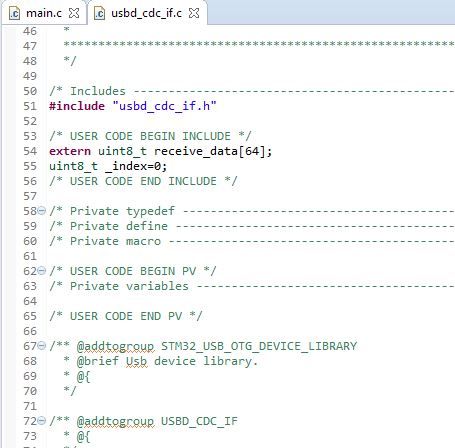The height and width of the screenshot is (448, 455).
Task: Click the C file icon on usbd_cdc_if.c tab
Action: pyautogui.click(x=99, y=14)
